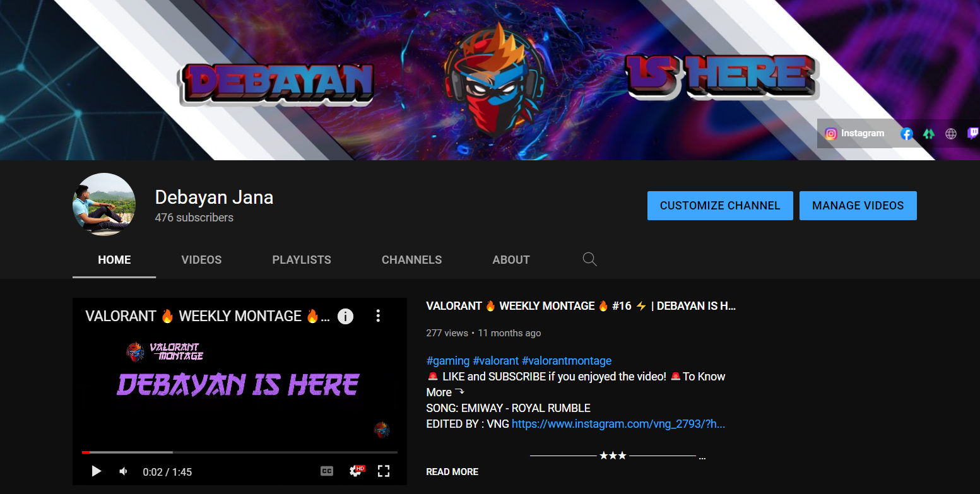Click the 277 views metadata text
The height and width of the screenshot is (494, 980).
point(447,333)
